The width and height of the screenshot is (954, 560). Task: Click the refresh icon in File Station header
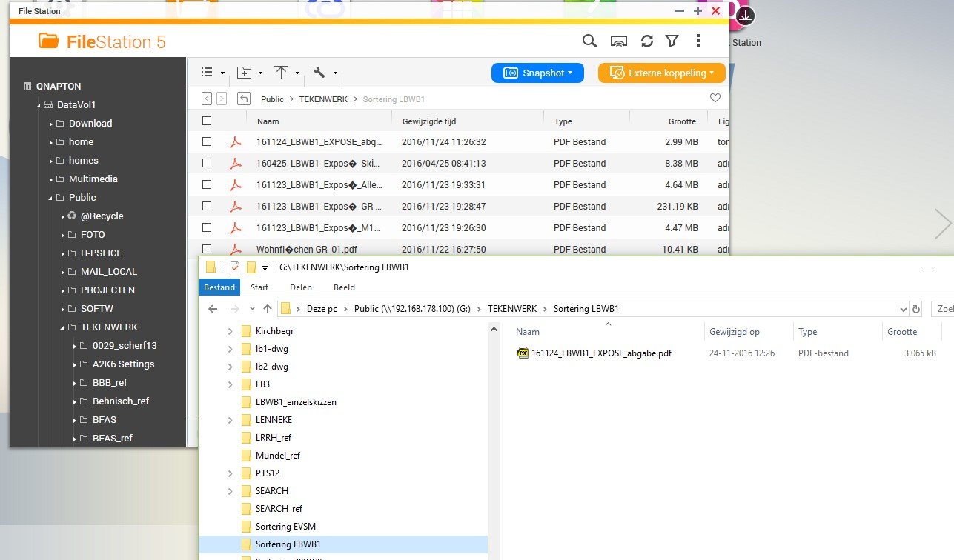tap(647, 41)
